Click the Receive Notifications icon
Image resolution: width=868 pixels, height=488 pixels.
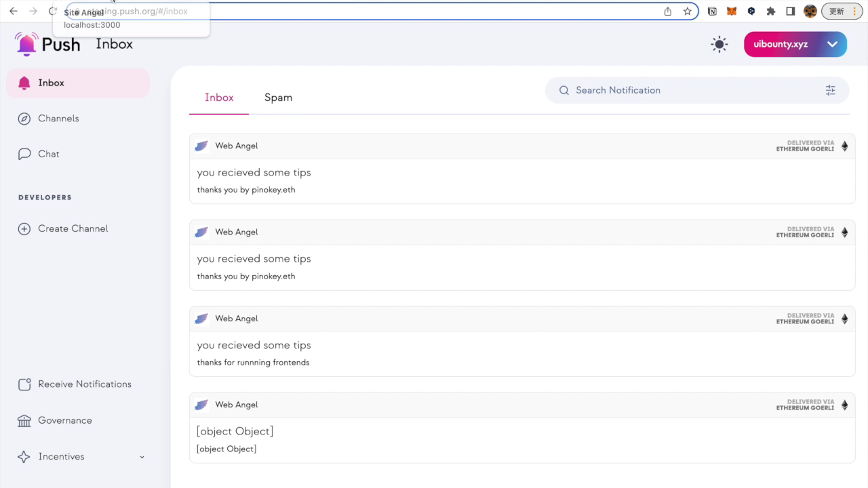24,384
